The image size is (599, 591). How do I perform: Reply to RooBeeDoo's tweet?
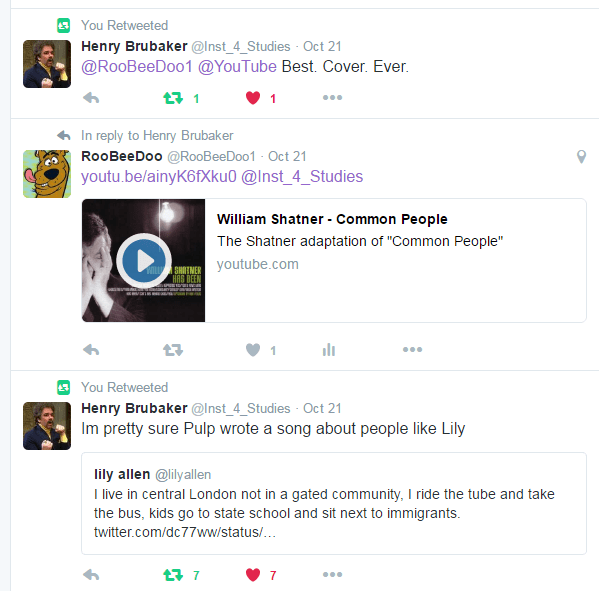tap(91, 350)
